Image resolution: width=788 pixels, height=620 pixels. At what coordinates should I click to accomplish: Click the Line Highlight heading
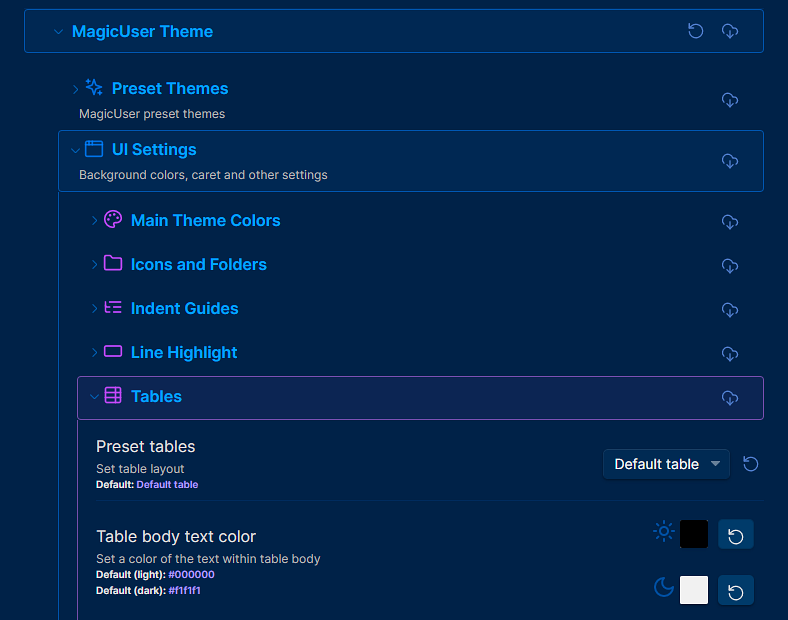(x=184, y=353)
